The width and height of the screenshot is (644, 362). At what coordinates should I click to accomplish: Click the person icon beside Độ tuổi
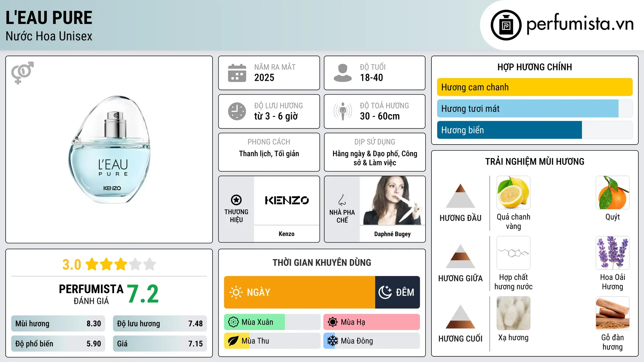click(x=342, y=73)
